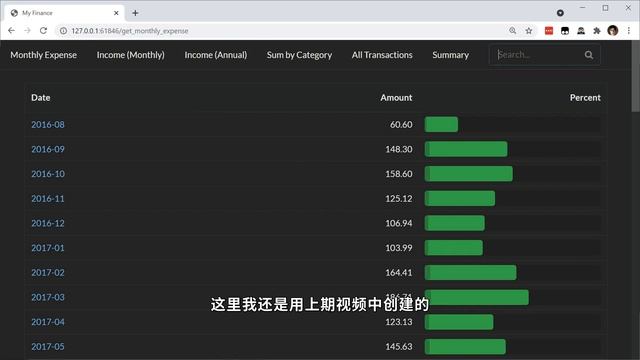Go back with the browser back arrow
The height and width of the screenshot is (360, 640).
click(11, 31)
